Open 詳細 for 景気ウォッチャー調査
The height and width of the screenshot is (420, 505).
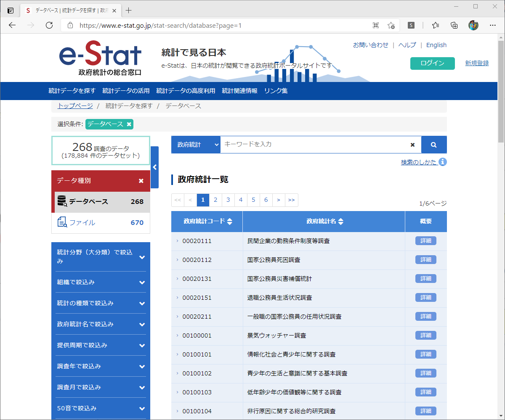point(425,335)
